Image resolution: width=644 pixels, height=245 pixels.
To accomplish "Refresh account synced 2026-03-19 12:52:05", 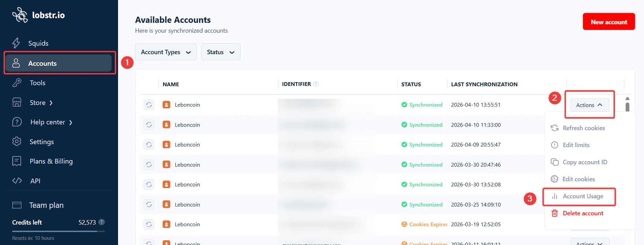I will pos(149,224).
